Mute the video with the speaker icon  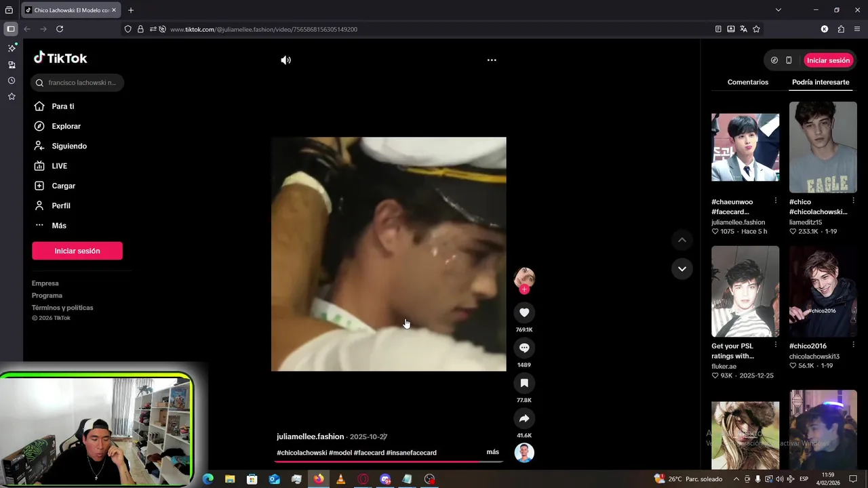(x=286, y=60)
